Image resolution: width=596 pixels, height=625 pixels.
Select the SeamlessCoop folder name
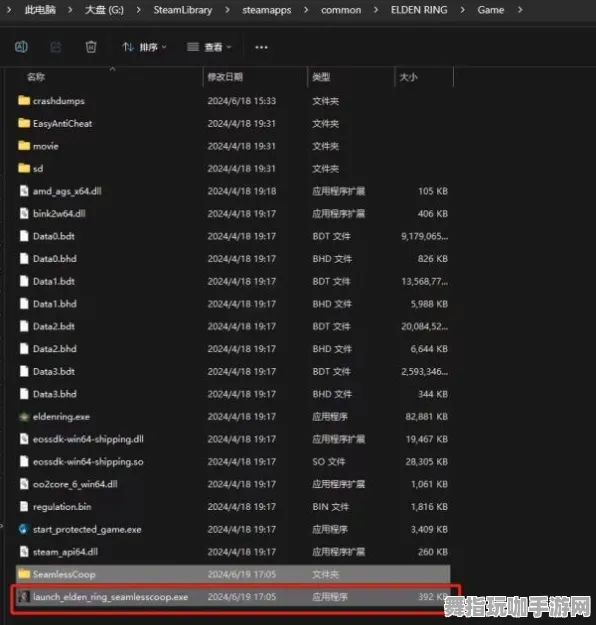click(x=64, y=574)
